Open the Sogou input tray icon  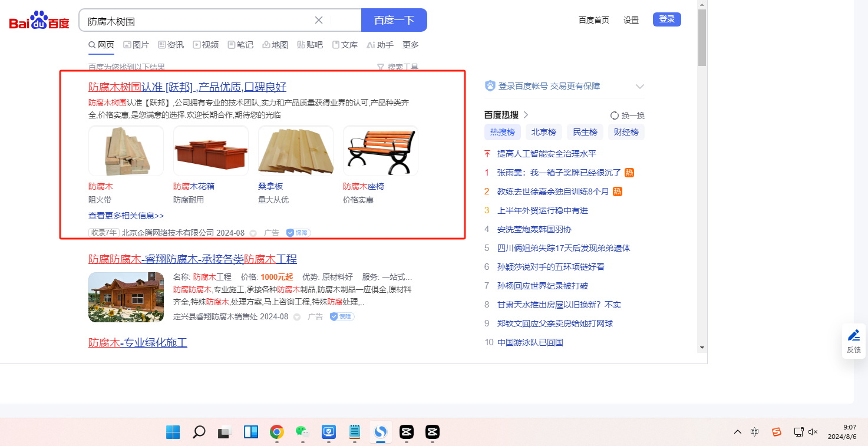click(x=777, y=432)
